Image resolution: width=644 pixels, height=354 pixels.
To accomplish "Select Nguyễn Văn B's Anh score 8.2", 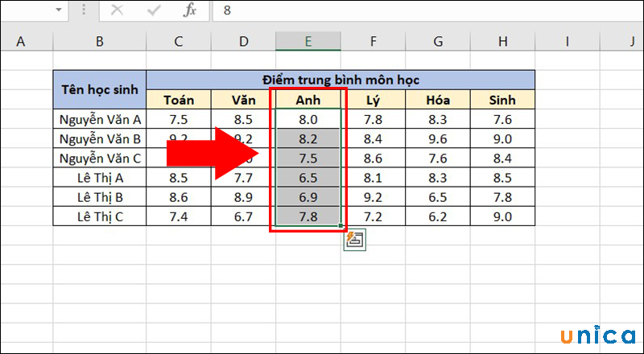I will (308, 139).
